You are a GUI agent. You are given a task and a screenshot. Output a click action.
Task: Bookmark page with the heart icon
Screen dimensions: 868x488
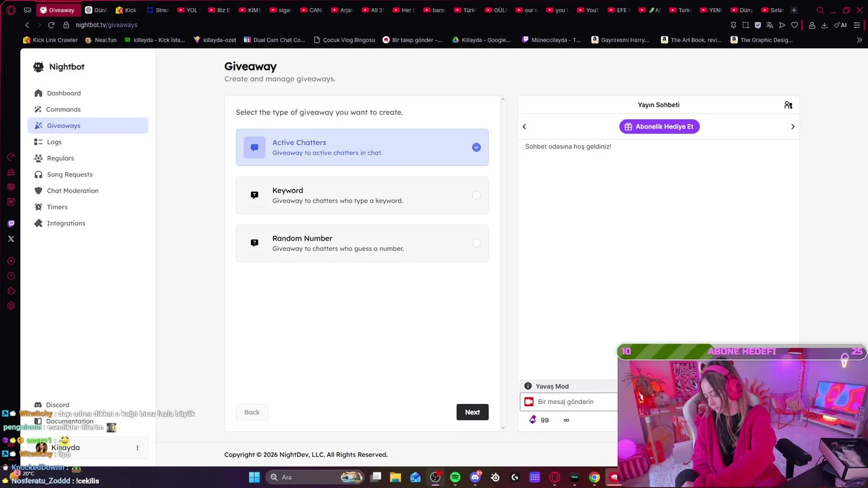pos(794,25)
